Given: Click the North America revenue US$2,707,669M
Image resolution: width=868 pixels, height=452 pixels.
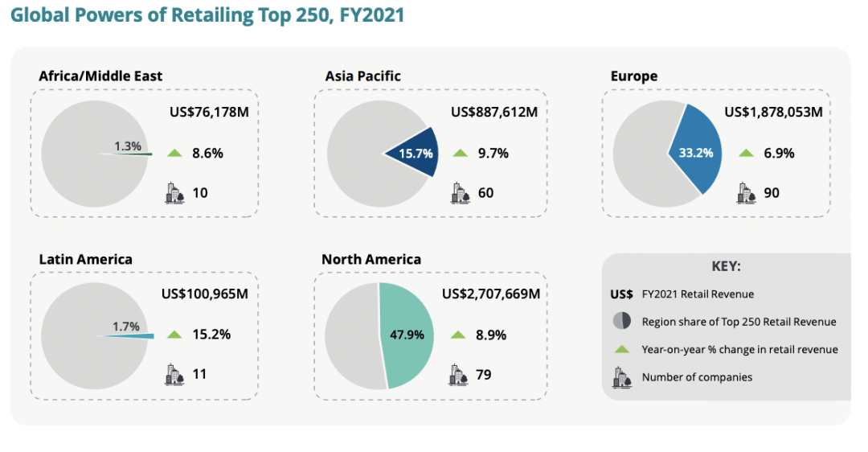Looking at the screenshot, I should click(490, 294).
